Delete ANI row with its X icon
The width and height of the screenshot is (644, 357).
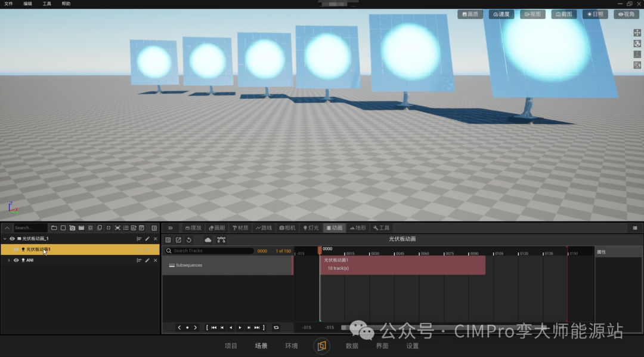(x=155, y=260)
